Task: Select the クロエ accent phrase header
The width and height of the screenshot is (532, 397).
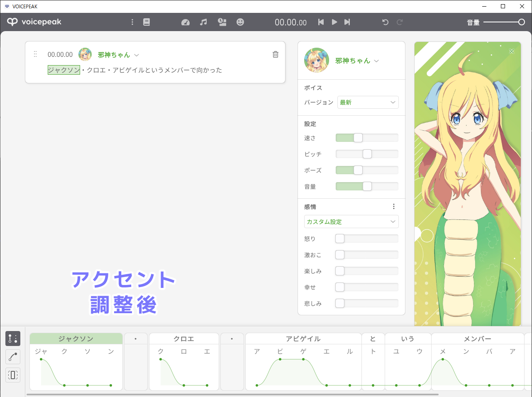Action: (184, 339)
